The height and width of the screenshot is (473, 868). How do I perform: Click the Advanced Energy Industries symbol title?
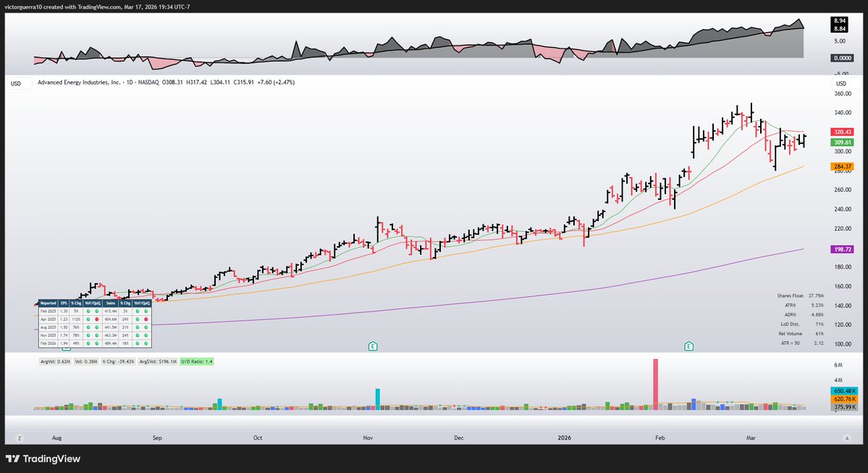click(79, 82)
